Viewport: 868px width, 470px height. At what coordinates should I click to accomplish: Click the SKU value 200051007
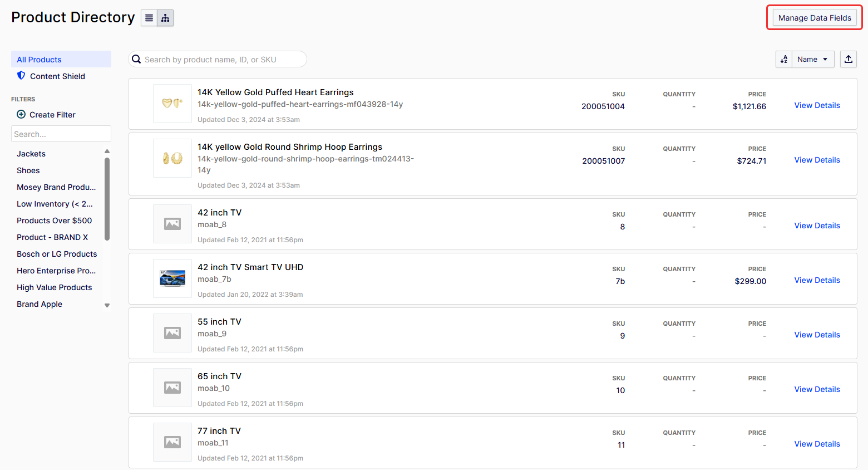click(x=604, y=161)
